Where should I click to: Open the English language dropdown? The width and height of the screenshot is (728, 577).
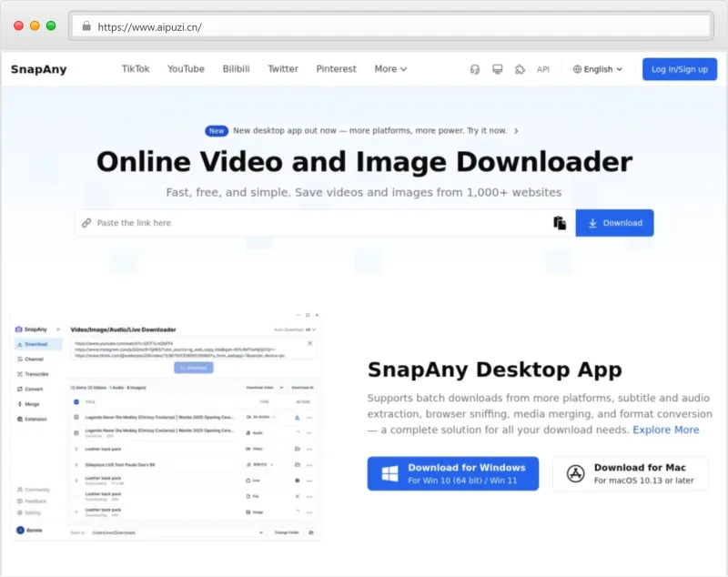(598, 69)
